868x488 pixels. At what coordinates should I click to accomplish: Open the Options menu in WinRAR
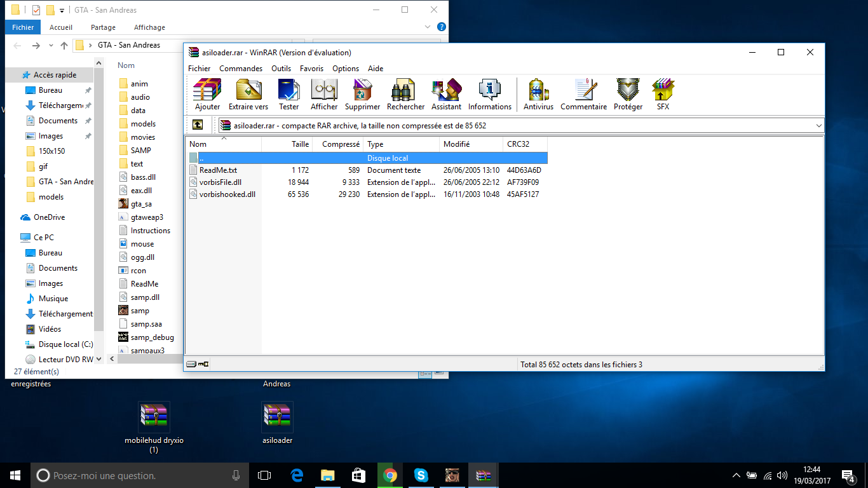[x=346, y=69]
